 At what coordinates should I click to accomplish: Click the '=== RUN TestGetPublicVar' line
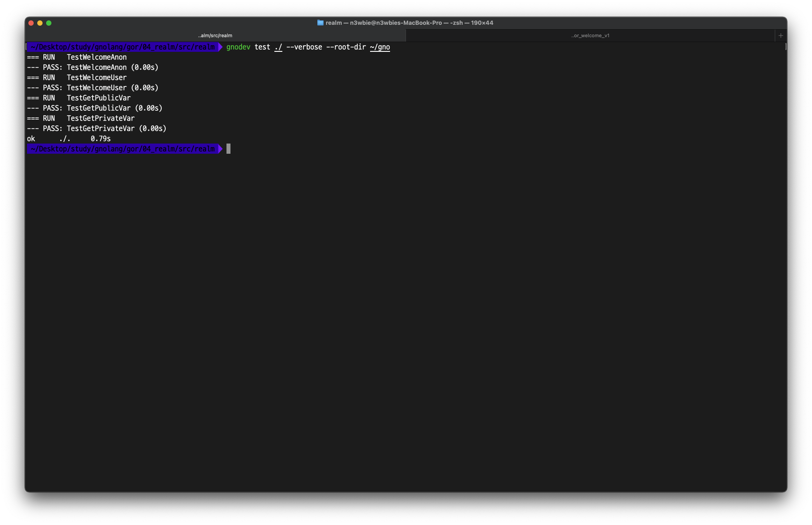tap(79, 98)
